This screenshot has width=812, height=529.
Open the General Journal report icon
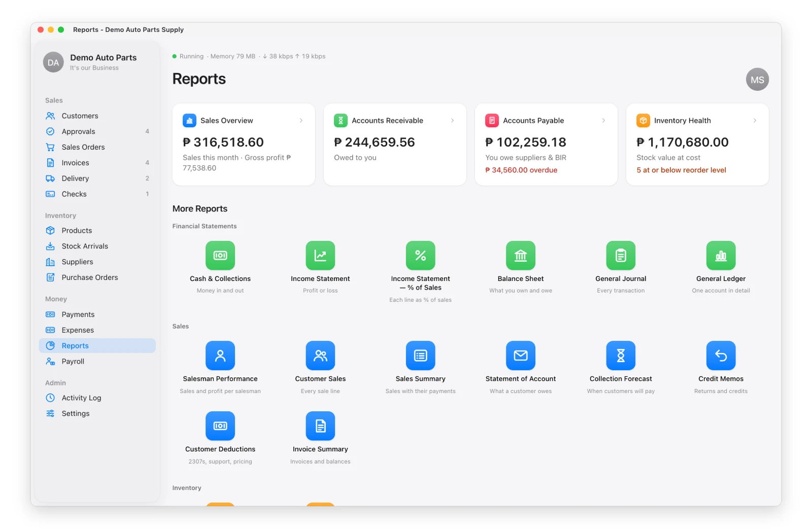(x=621, y=255)
